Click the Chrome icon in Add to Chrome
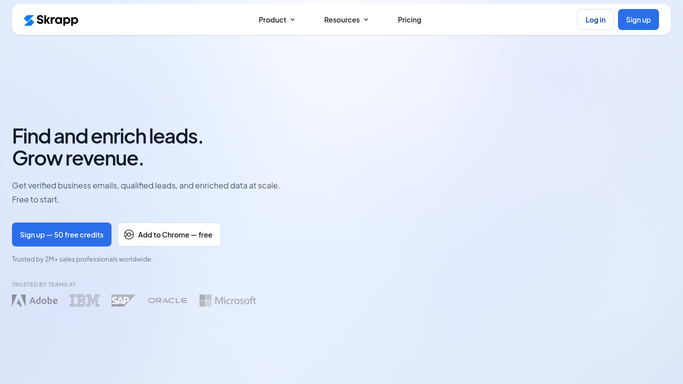This screenshot has width=683, height=384. (129, 235)
